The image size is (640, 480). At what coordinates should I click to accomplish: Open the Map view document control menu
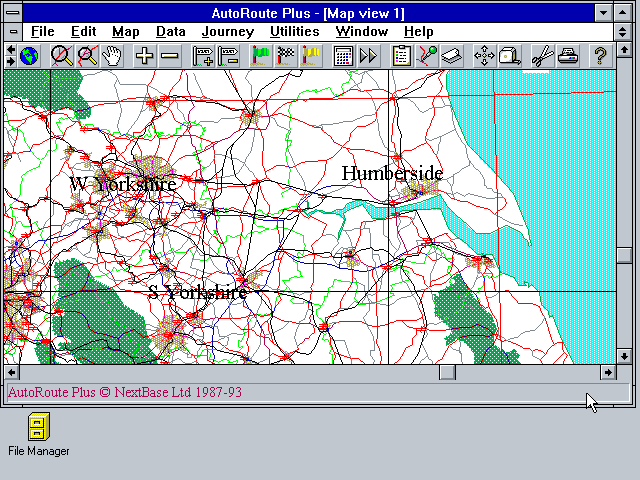click(13, 31)
